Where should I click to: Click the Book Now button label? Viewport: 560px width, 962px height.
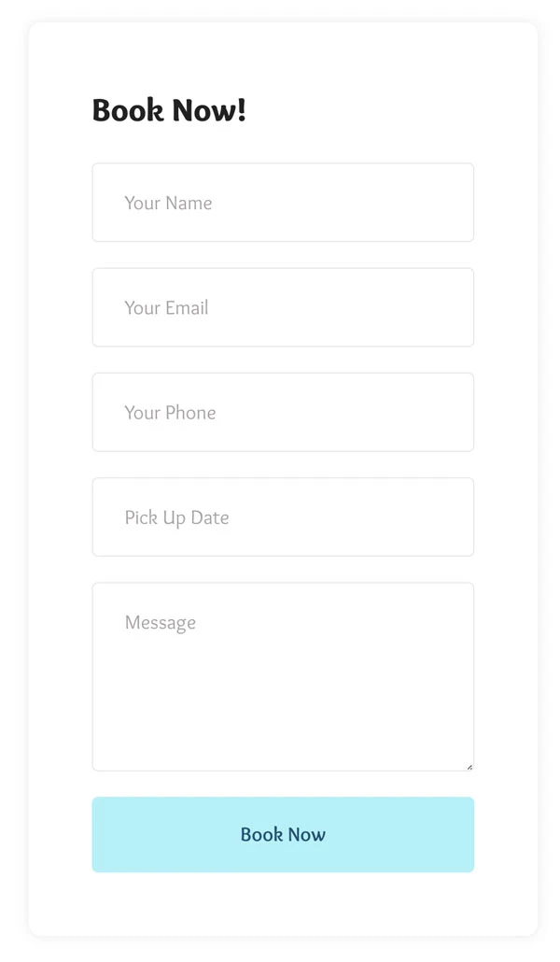(x=283, y=834)
